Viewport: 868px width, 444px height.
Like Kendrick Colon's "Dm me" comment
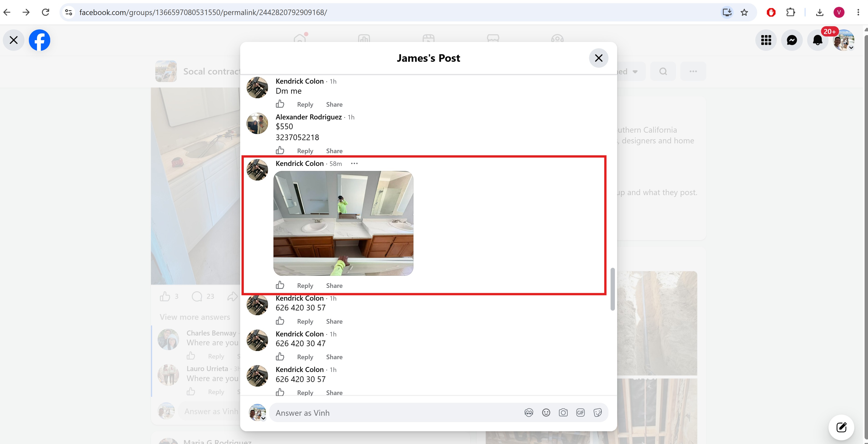[x=280, y=104]
